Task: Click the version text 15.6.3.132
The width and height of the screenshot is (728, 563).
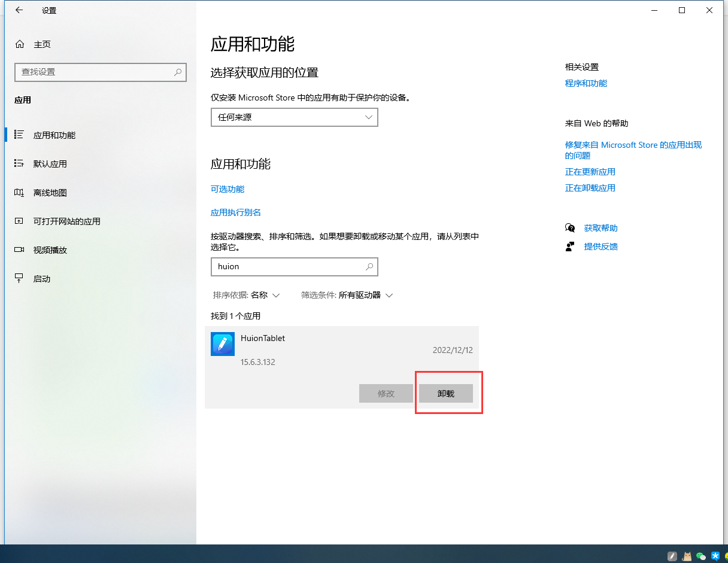Action: tap(258, 362)
